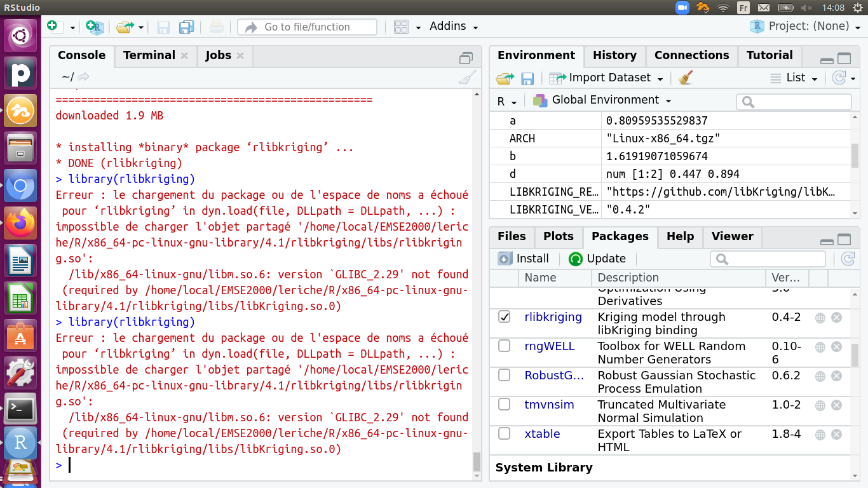Focus the Go to file/function field
This screenshot has height=488, width=868.
click(307, 27)
